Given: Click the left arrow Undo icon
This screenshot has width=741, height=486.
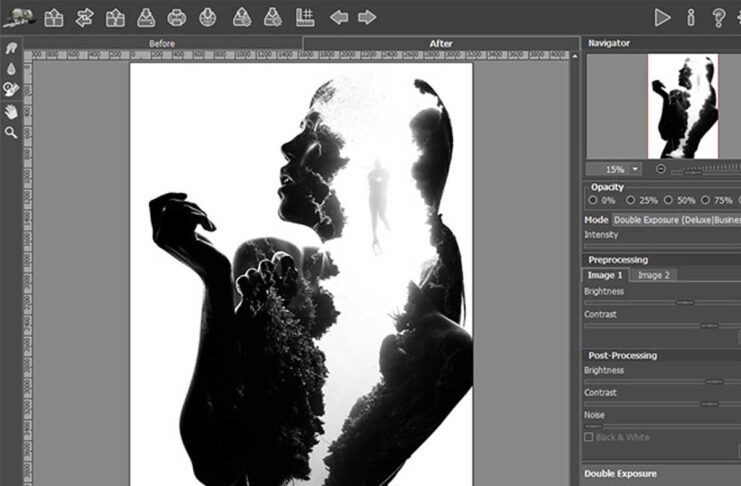Looking at the screenshot, I should 339,17.
